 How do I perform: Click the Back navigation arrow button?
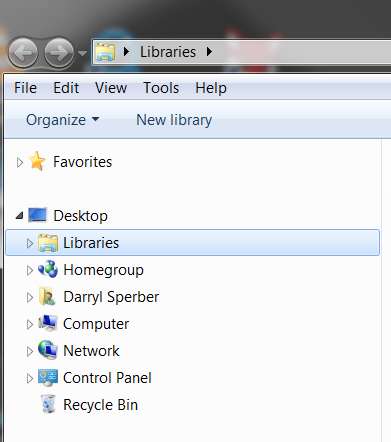(x=23, y=52)
